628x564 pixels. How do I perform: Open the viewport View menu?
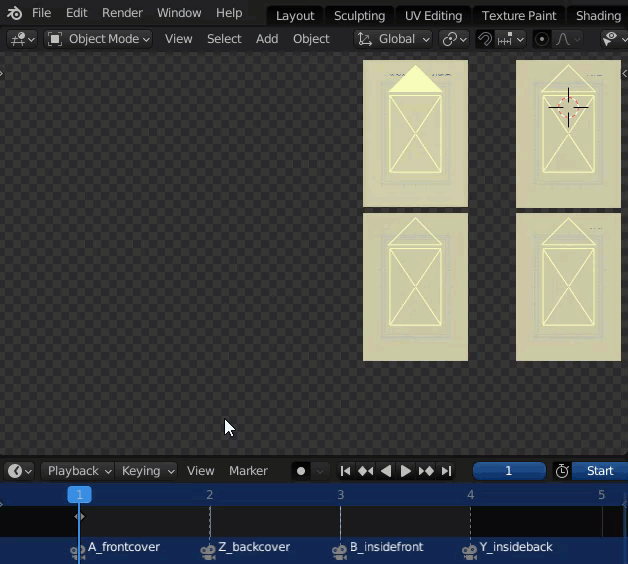pyautogui.click(x=179, y=39)
